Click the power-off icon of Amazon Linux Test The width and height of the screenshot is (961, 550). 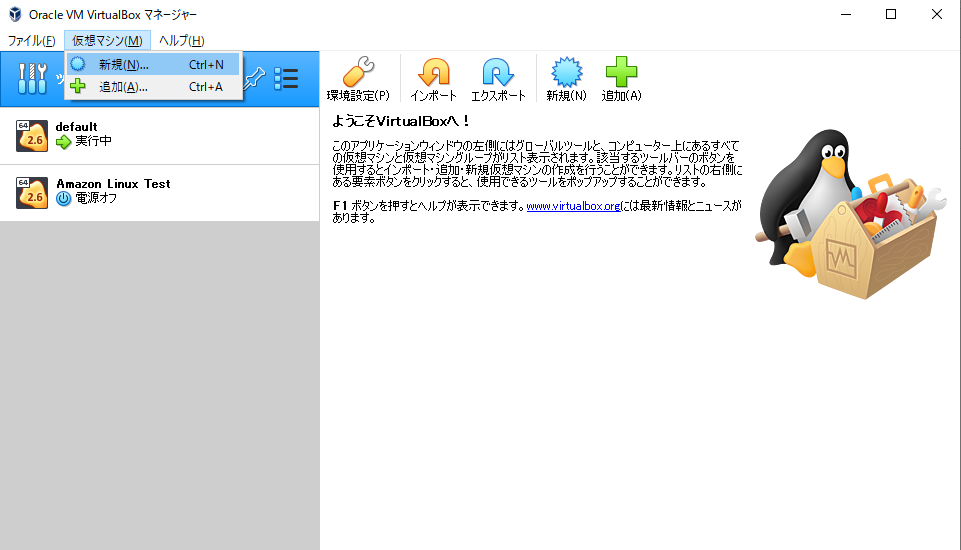coord(64,198)
